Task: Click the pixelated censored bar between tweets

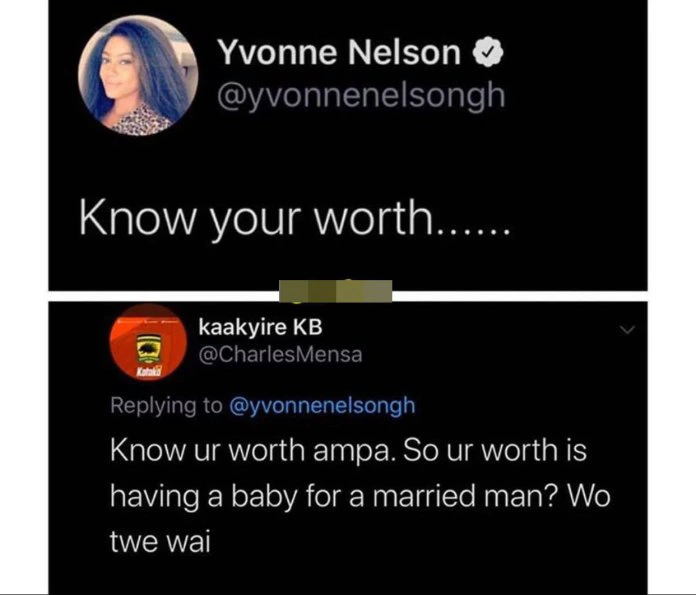Action: pyautogui.click(x=336, y=291)
